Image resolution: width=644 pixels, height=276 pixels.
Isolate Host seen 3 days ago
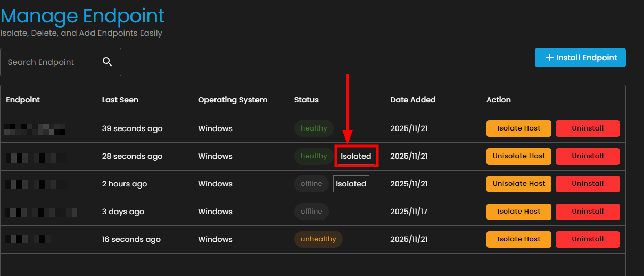point(518,212)
